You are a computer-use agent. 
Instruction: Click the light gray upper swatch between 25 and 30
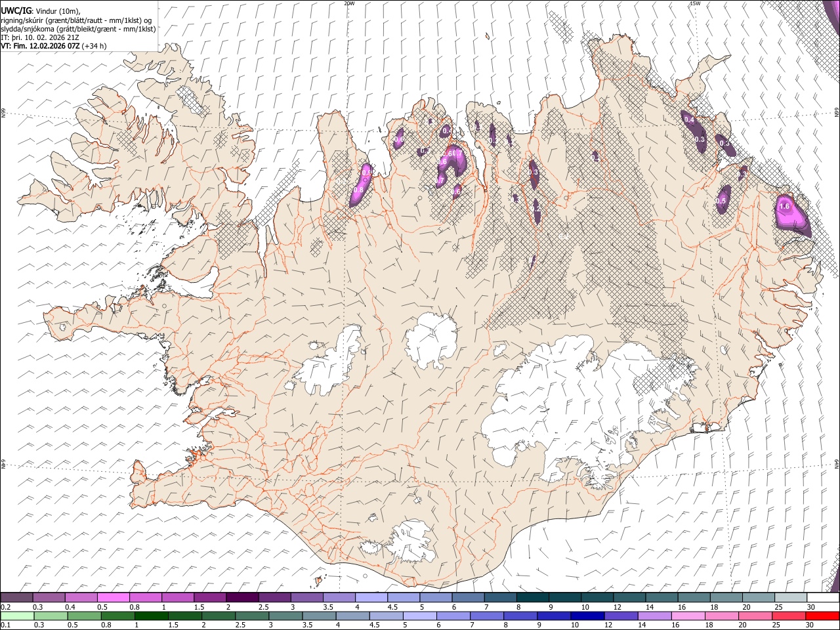[x=791, y=597]
